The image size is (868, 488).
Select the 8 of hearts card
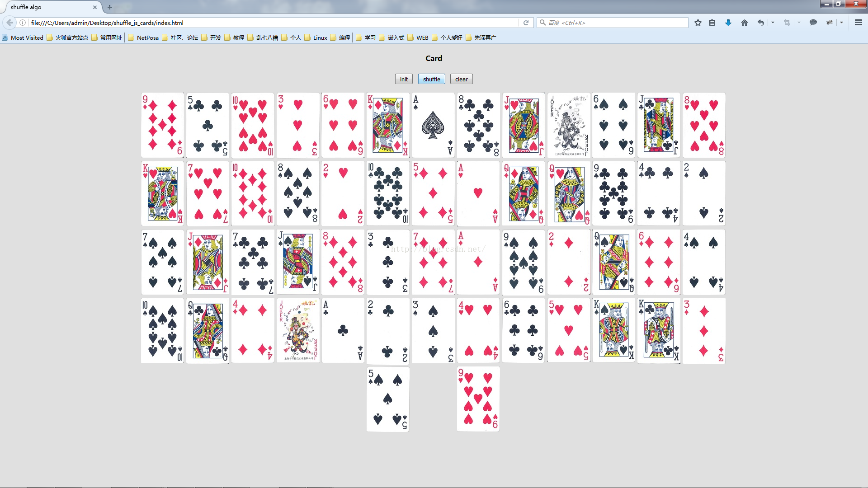tap(704, 125)
